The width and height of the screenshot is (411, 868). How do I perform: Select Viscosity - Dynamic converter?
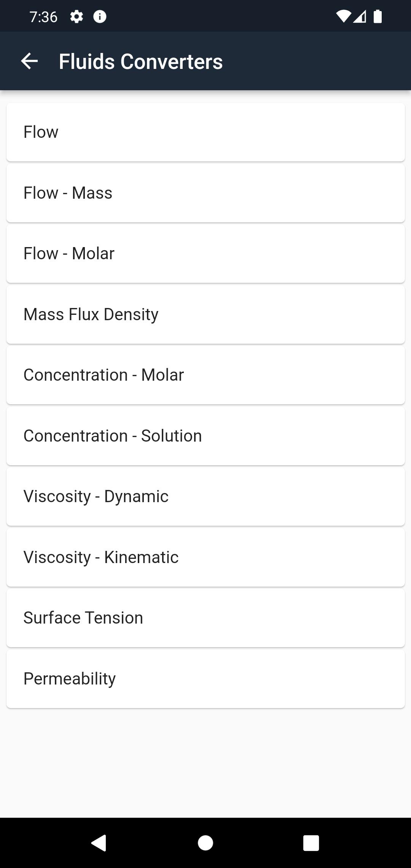coord(205,496)
